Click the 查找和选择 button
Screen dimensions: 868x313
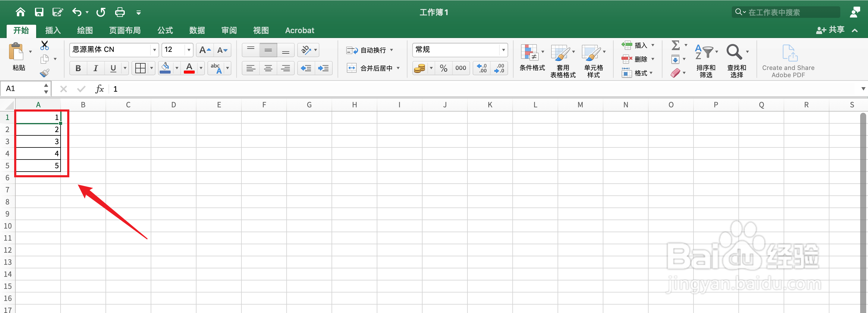coord(737,61)
